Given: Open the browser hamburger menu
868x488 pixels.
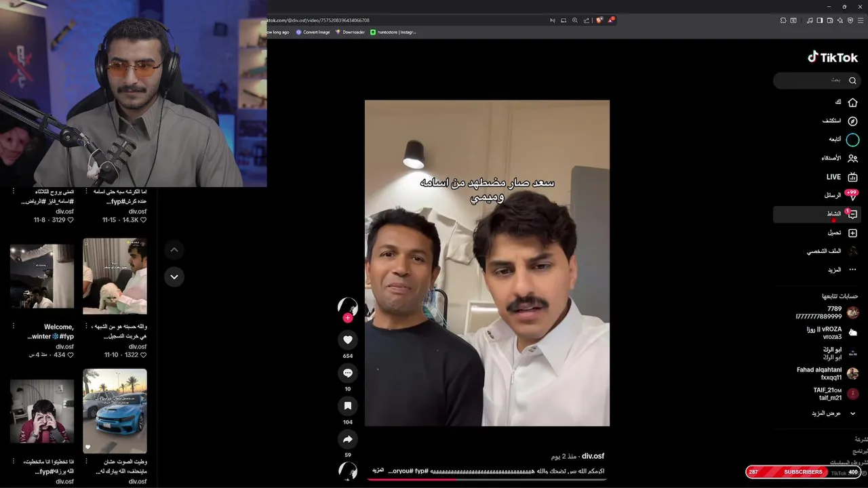Looking at the screenshot, I should pos(861,20).
